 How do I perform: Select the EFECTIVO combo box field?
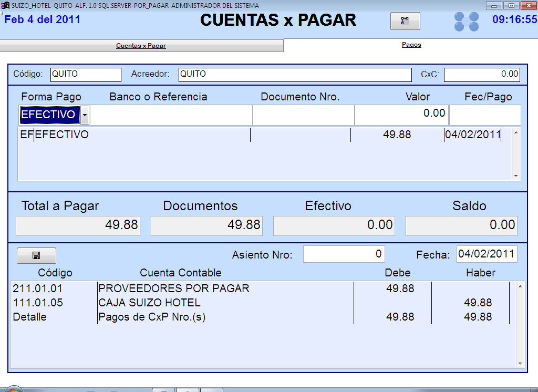[49, 115]
